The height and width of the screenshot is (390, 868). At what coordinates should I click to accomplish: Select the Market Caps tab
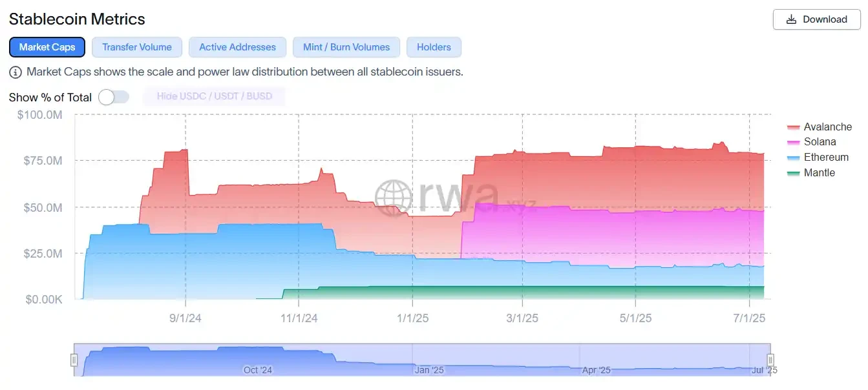click(x=47, y=47)
